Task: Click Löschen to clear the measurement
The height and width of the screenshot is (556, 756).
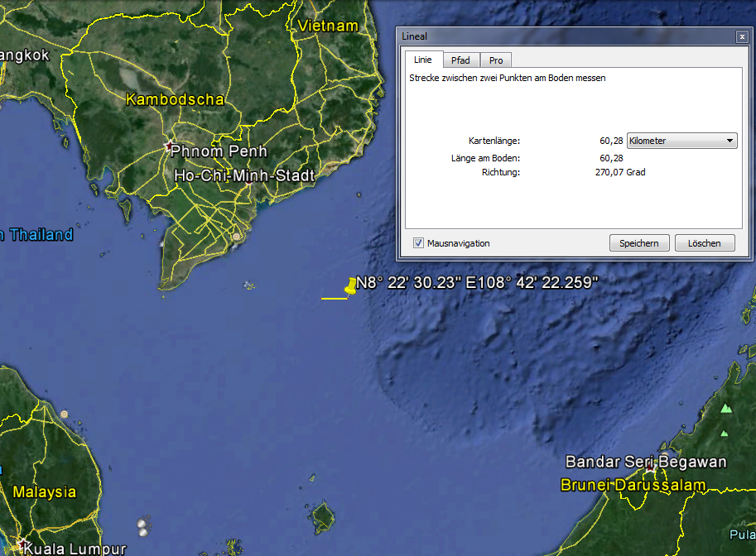Action: tap(704, 243)
